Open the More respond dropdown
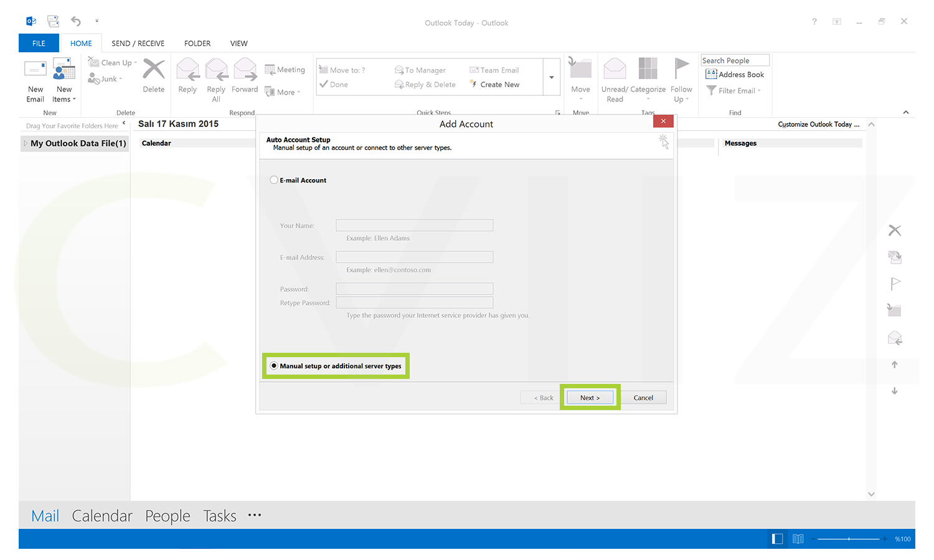934x560 pixels. click(x=283, y=92)
